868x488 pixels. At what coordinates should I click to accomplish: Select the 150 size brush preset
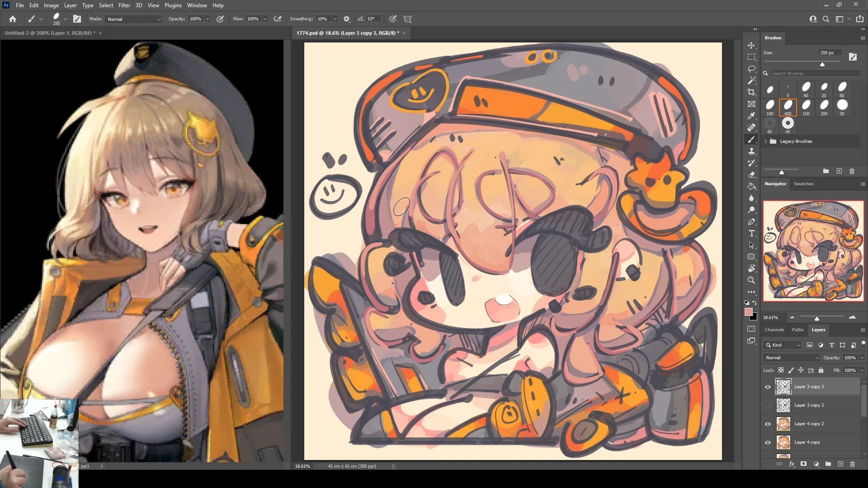tap(806, 108)
